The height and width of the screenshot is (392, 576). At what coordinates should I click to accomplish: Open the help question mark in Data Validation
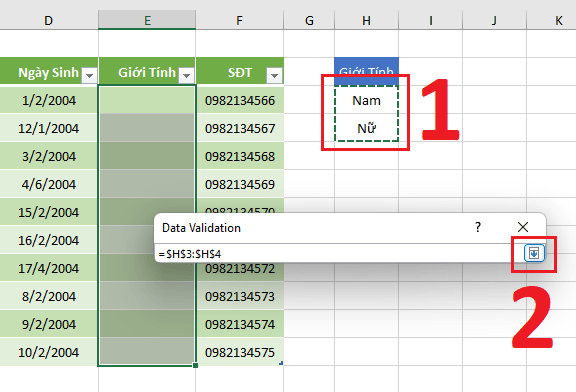click(478, 227)
